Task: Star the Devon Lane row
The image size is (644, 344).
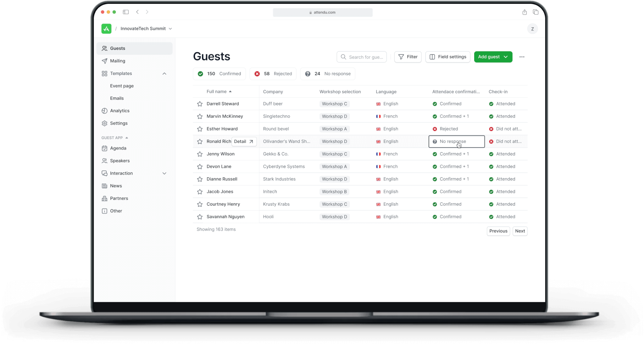Action: pos(200,166)
